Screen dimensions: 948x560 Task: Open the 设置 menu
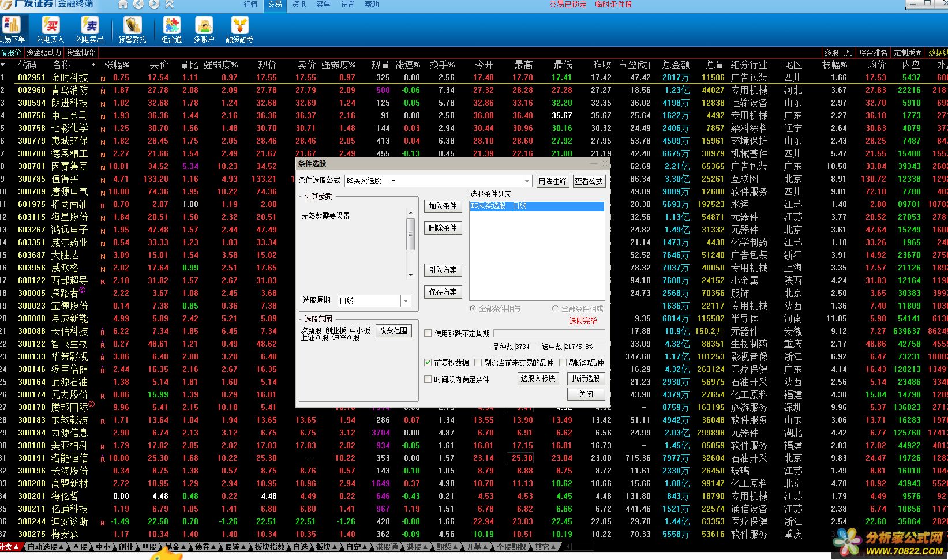347,4
